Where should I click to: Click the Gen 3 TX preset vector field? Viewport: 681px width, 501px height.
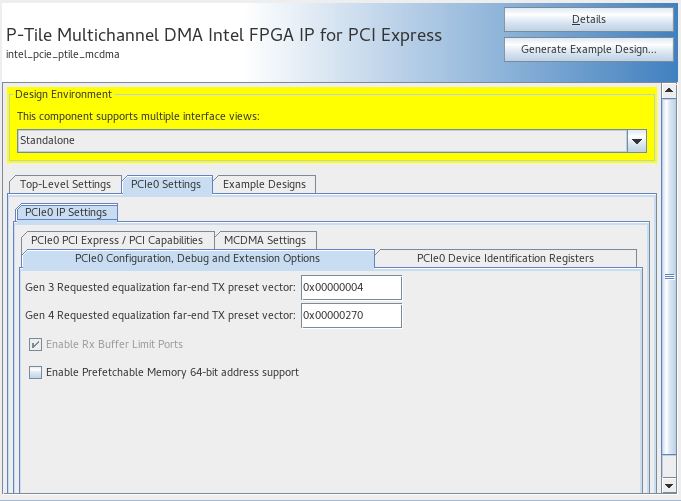[351, 288]
